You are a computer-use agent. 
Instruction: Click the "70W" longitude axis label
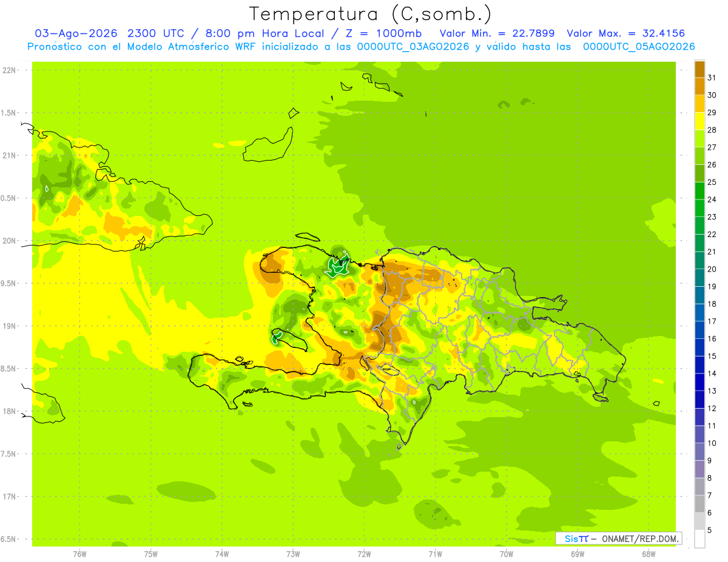tap(507, 554)
